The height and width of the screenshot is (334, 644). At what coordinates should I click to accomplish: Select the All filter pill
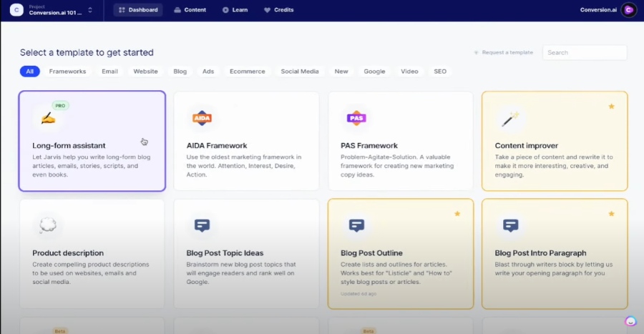tap(29, 72)
